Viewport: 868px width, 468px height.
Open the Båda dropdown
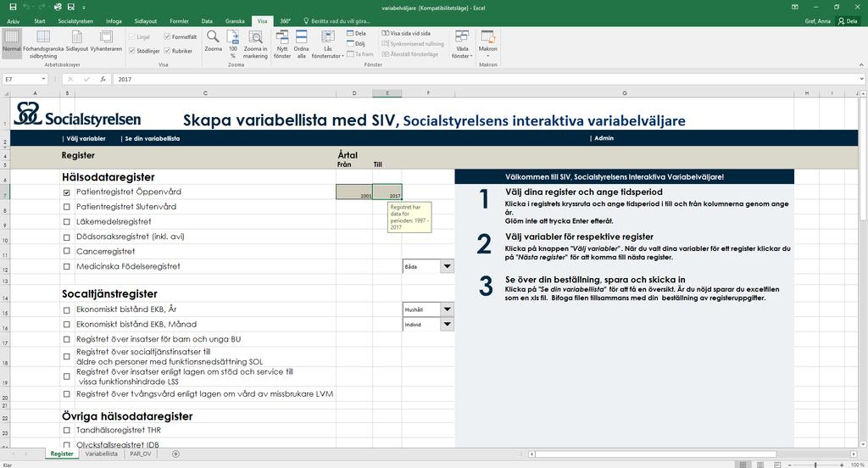(447, 266)
